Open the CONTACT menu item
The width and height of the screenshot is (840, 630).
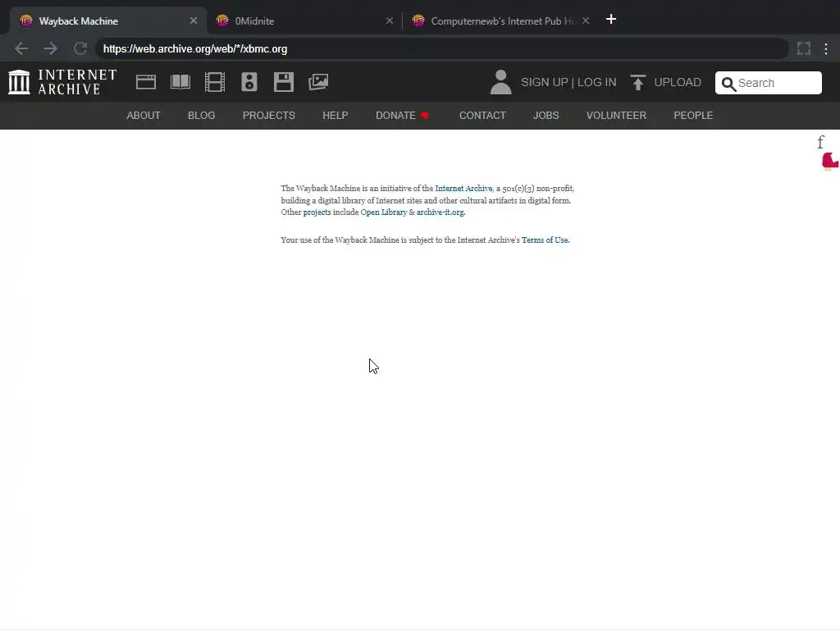[482, 115]
